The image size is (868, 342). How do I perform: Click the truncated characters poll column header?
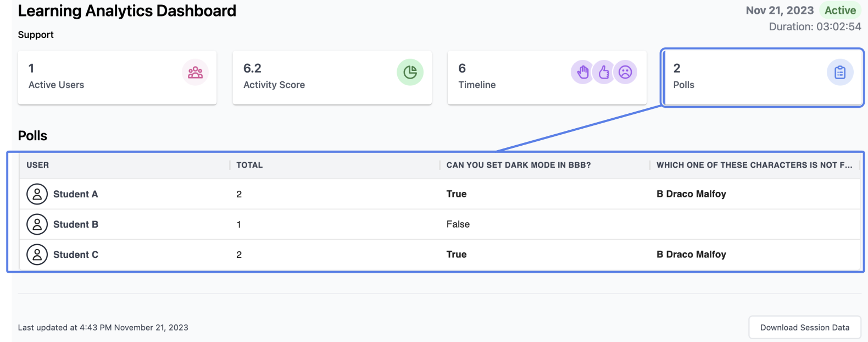click(754, 165)
